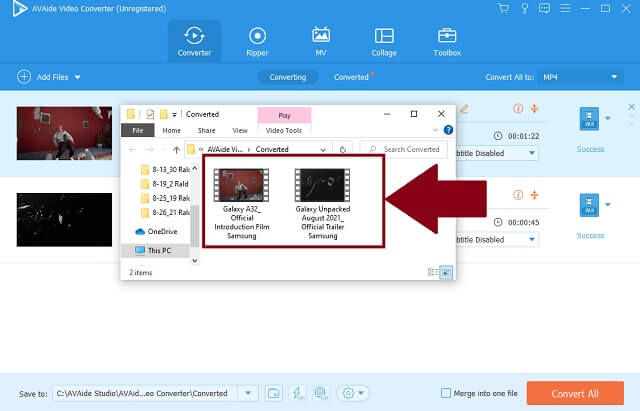Click the Explorer back arrow

pos(132,149)
